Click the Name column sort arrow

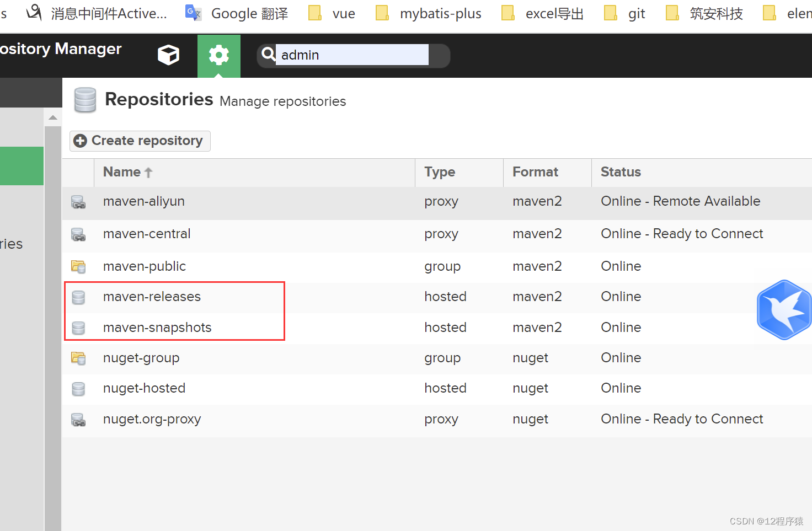[148, 173]
